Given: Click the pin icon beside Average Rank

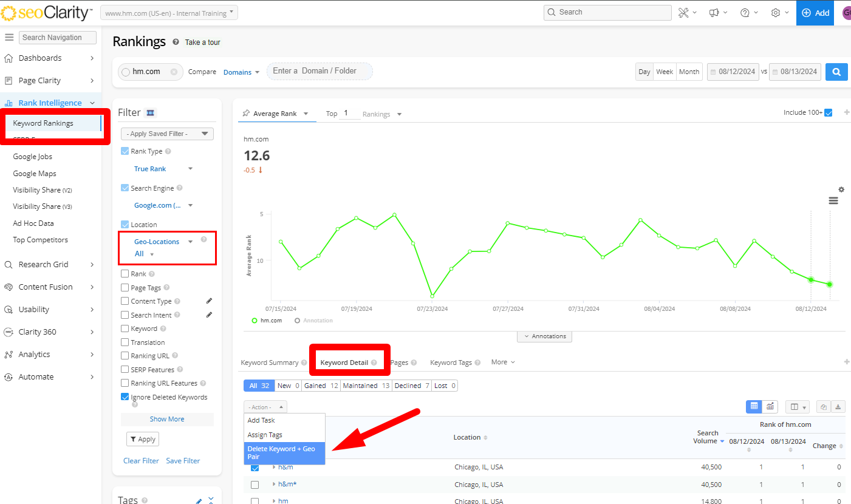Looking at the screenshot, I should (x=246, y=113).
